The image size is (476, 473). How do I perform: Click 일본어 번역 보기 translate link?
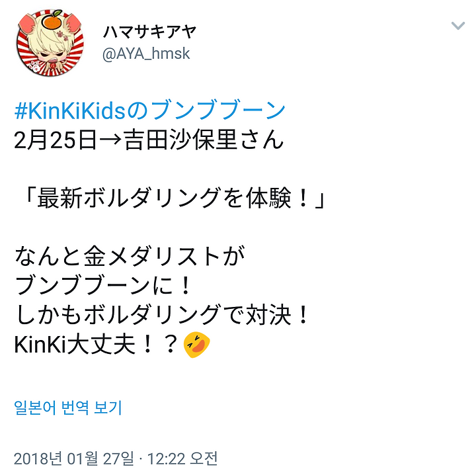pyautogui.click(x=67, y=408)
